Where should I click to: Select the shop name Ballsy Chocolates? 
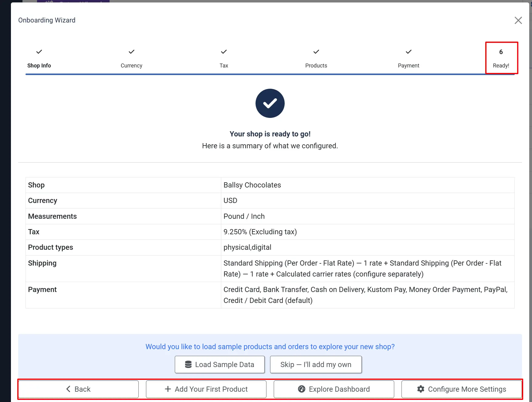(x=252, y=185)
